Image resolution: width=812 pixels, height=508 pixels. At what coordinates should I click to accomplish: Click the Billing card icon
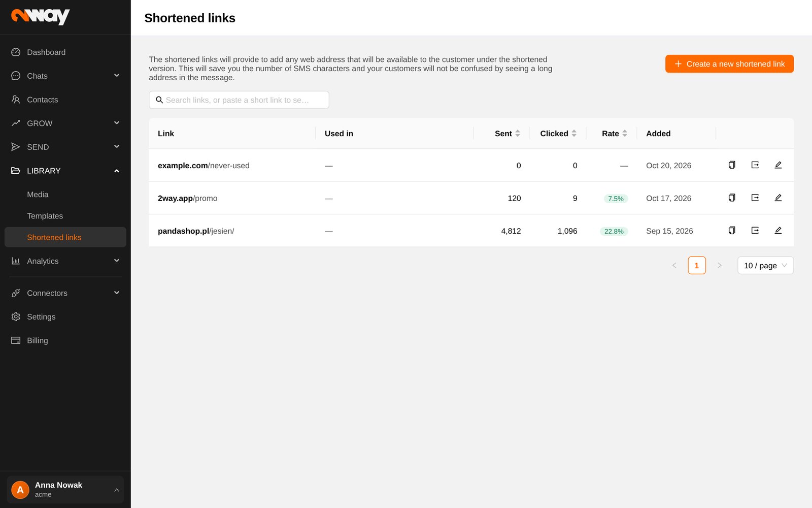coord(16,340)
